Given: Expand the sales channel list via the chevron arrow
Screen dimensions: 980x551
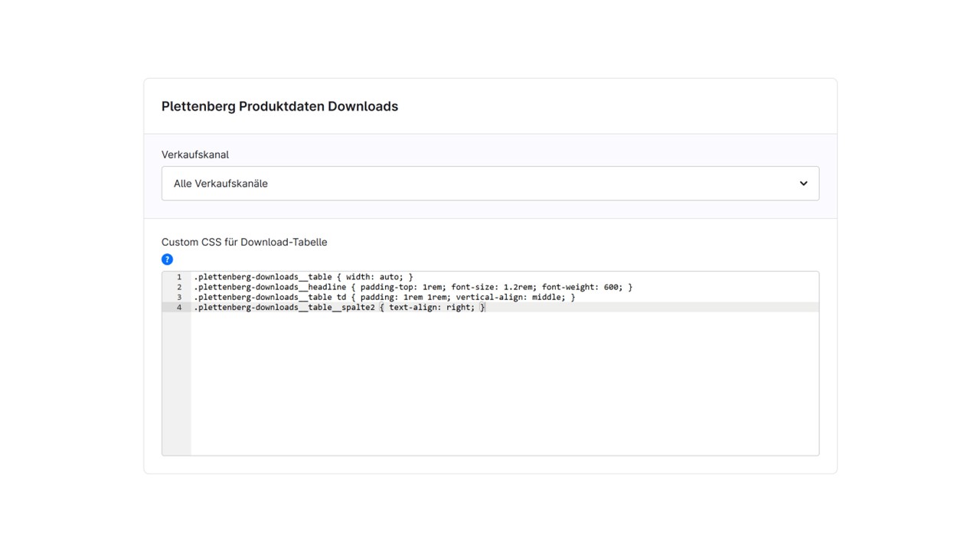Looking at the screenshot, I should point(803,184).
